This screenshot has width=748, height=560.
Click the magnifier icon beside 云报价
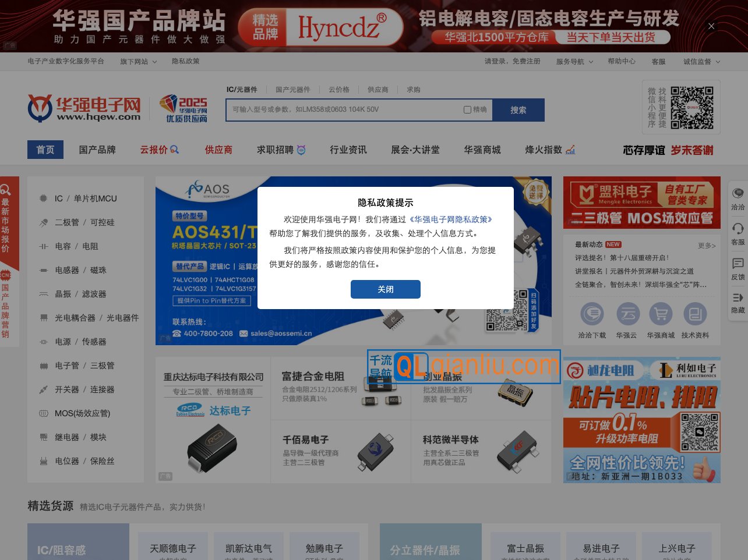(x=175, y=150)
